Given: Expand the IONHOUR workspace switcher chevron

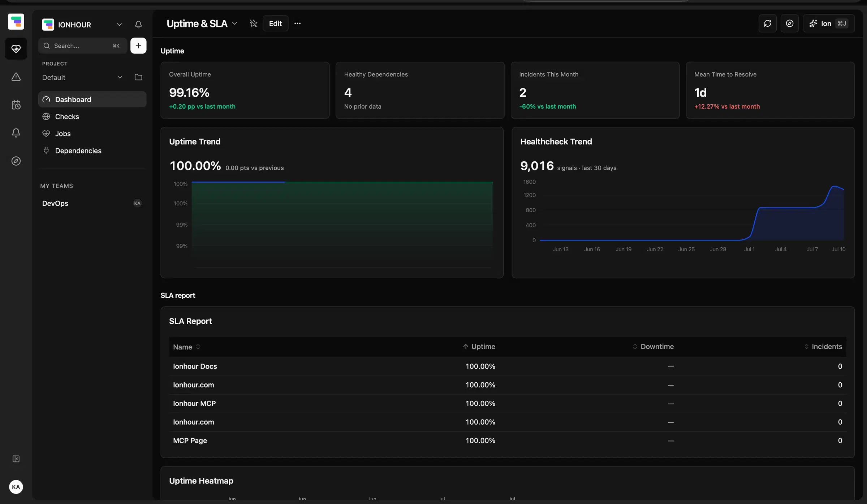Looking at the screenshot, I should (x=119, y=25).
